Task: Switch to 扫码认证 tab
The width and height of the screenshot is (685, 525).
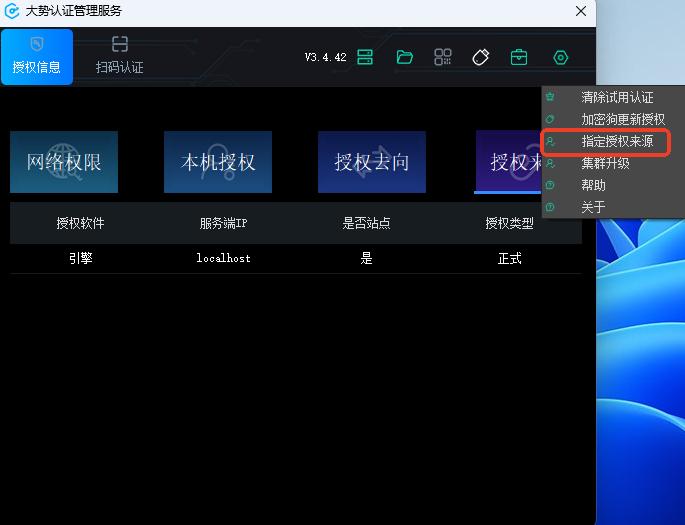Action: click(x=120, y=57)
